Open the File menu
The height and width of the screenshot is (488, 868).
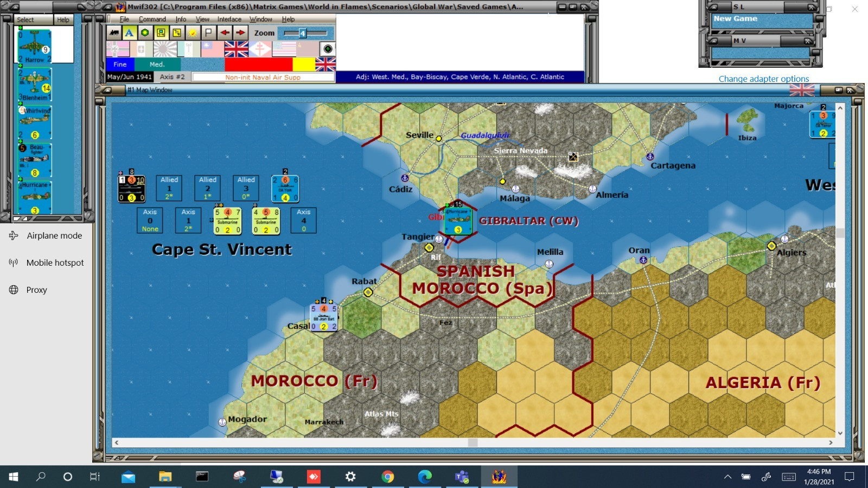coord(124,20)
